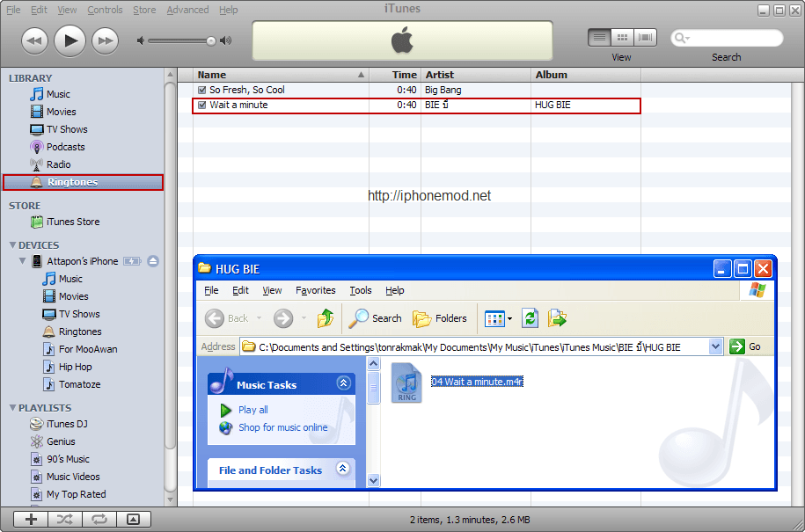
Task: Go up one folder level in Explorer
Action: coord(325,318)
